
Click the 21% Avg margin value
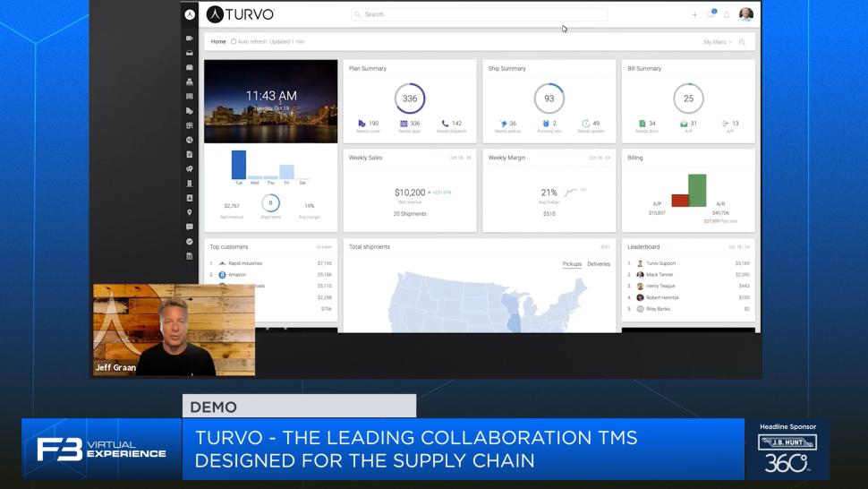(549, 193)
